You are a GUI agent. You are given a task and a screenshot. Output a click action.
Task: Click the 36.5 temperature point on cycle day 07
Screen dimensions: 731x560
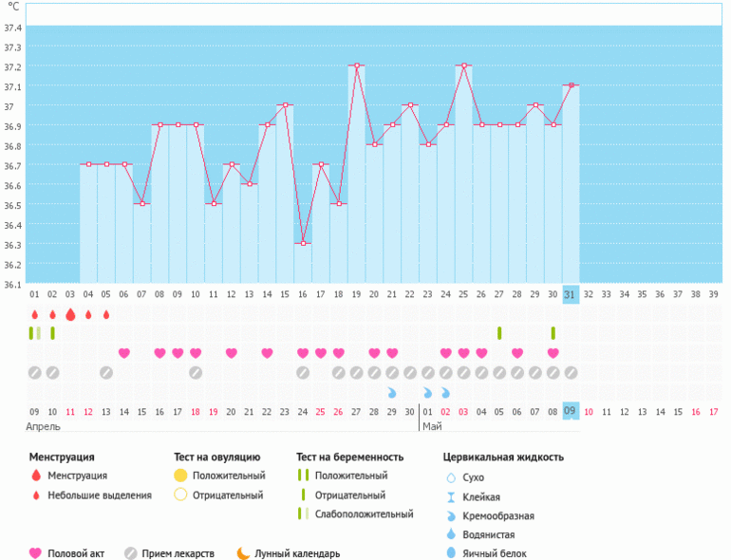click(x=142, y=204)
